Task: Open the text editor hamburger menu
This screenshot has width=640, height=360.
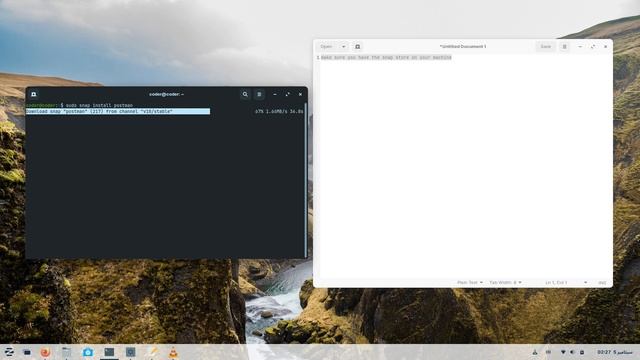Action: coord(564,47)
